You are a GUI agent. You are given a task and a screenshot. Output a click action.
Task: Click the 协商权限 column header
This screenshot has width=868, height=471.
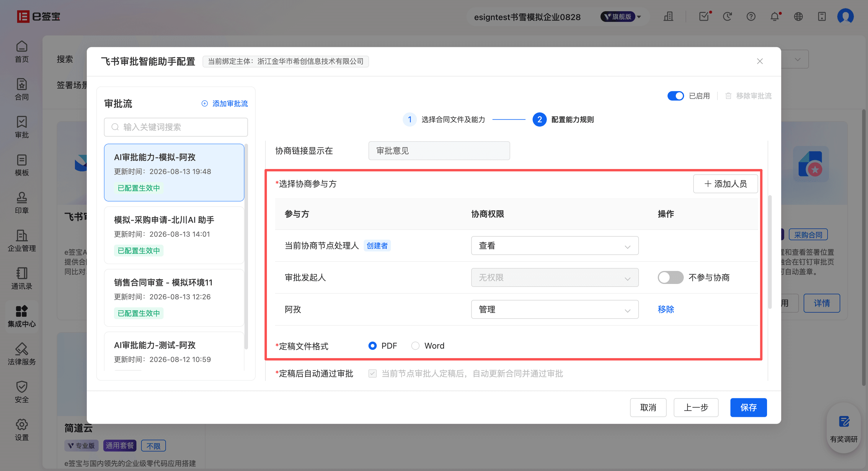click(487, 214)
